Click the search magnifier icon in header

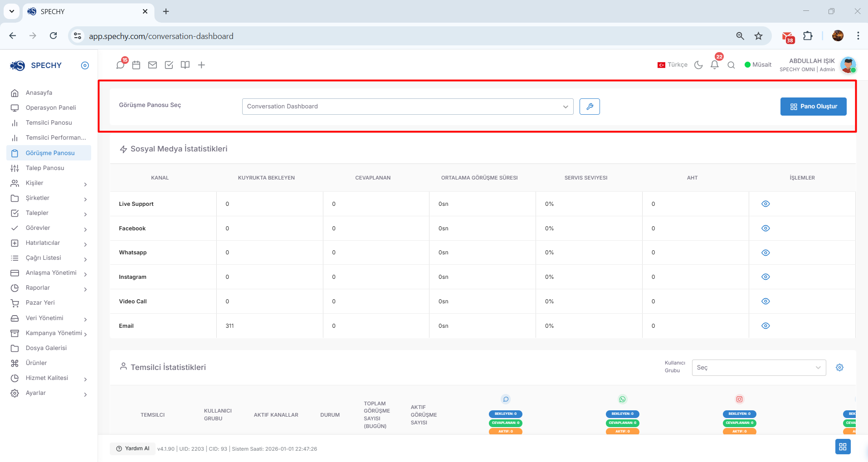(731, 65)
